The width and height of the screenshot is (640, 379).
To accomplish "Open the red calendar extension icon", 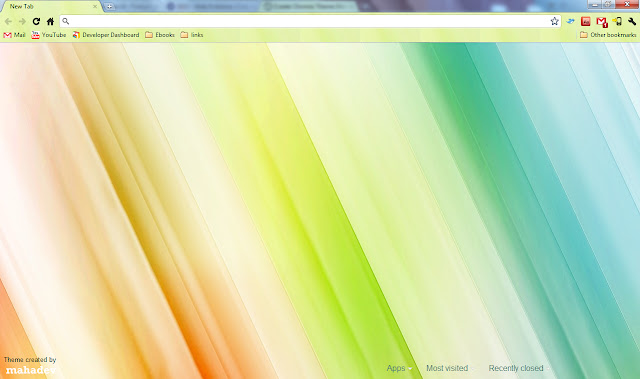I will pyautogui.click(x=586, y=21).
